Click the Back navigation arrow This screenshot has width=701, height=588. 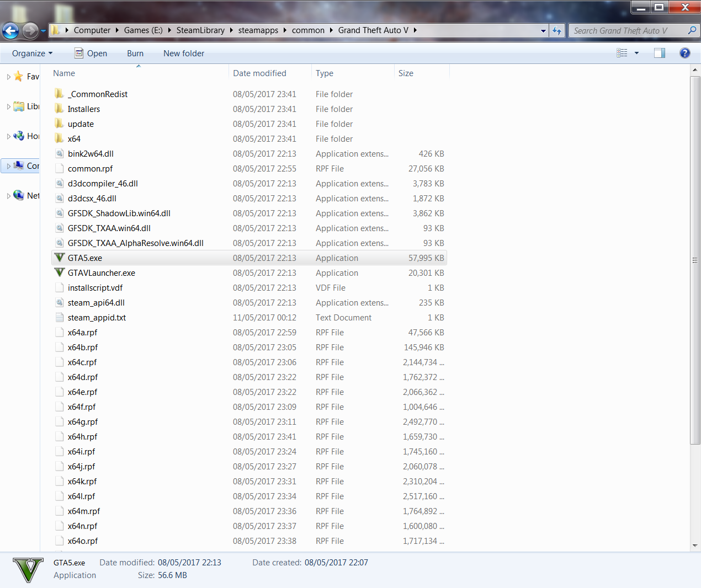coord(10,31)
